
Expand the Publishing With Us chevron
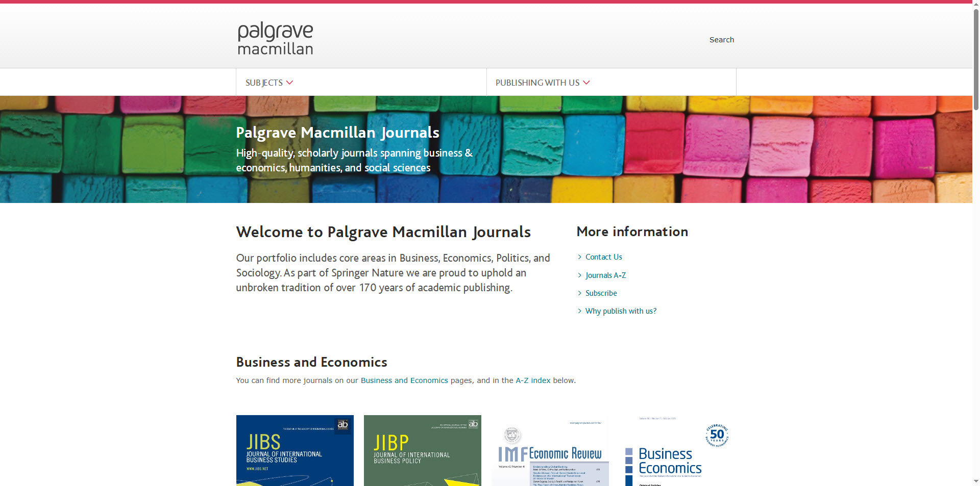pyautogui.click(x=586, y=83)
